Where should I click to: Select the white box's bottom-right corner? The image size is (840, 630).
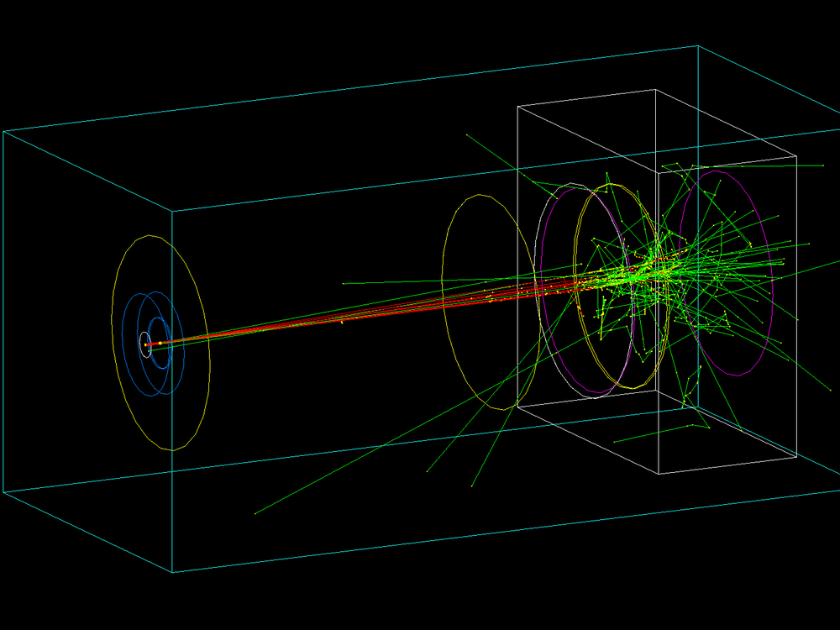point(796,456)
